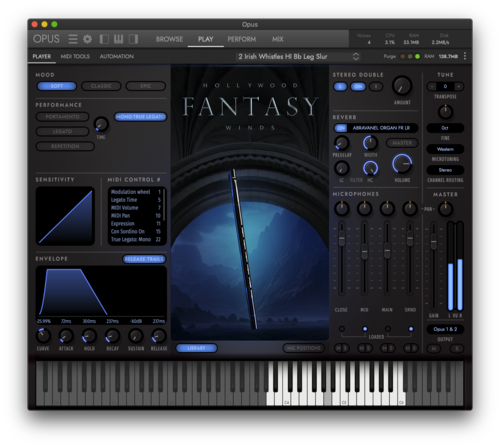Switch to the MIX tab
The height and width of the screenshot is (447, 500).
[277, 39]
